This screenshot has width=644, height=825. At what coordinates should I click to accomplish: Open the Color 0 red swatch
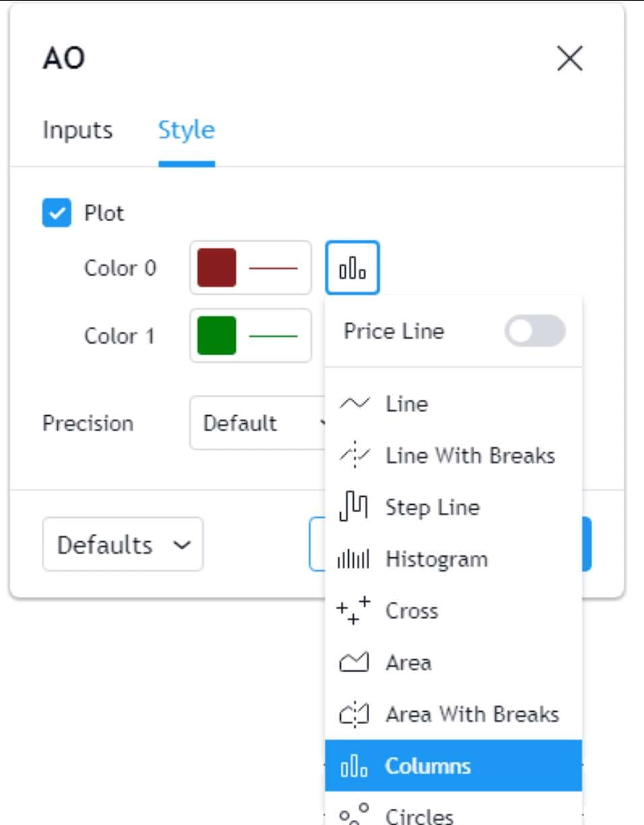(x=216, y=268)
